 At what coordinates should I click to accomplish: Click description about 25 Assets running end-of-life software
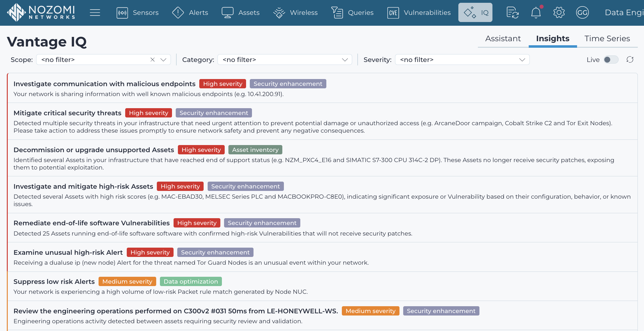(x=213, y=233)
